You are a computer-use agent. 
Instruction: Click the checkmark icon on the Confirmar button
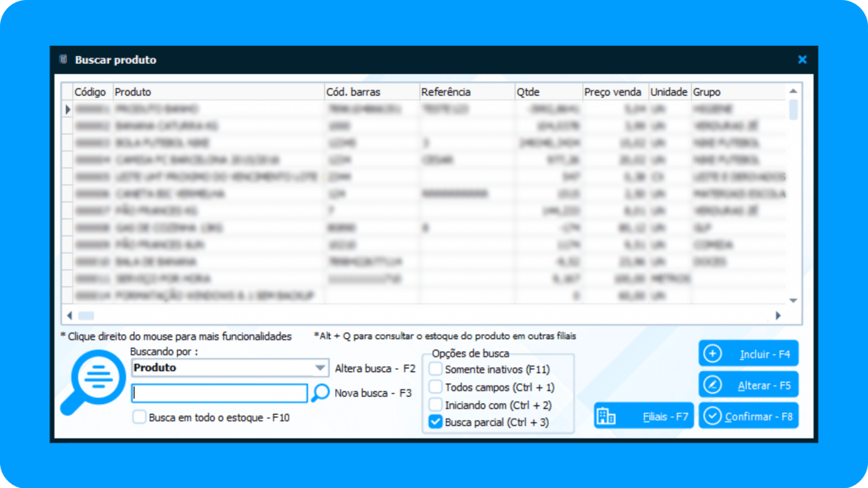point(712,416)
